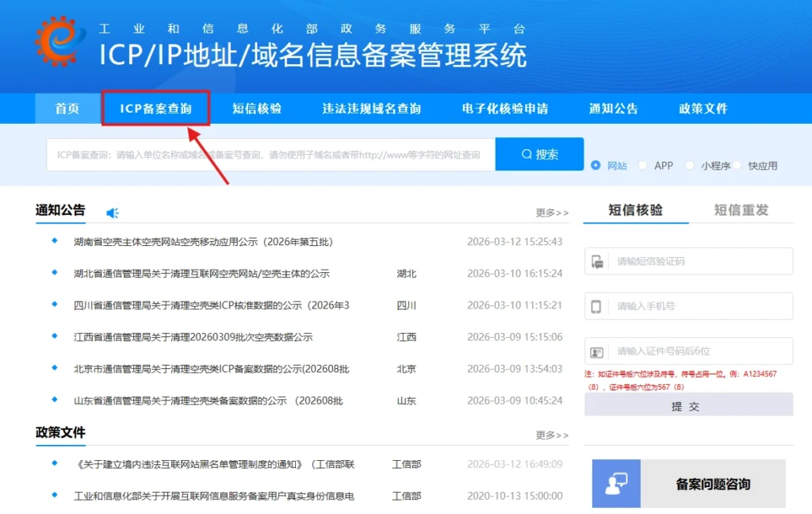The width and height of the screenshot is (812, 514).
Task: Click the 搜索 search button
Action: (x=539, y=155)
